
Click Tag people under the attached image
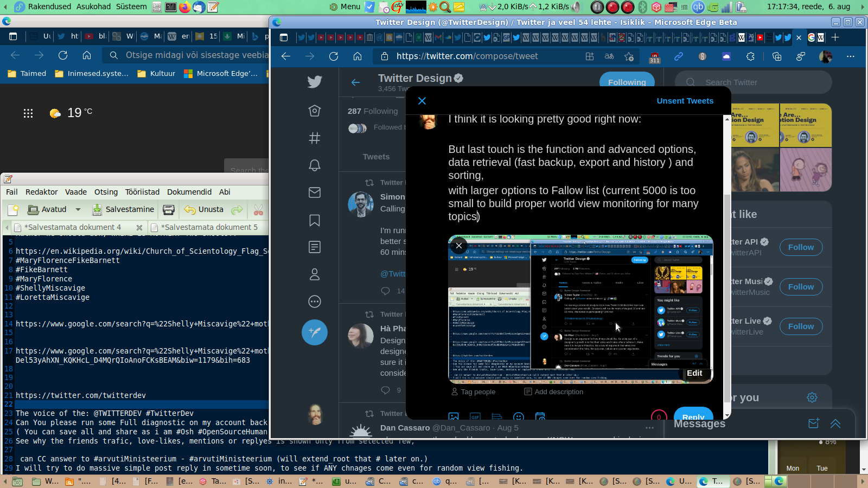[x=473, y=392]
